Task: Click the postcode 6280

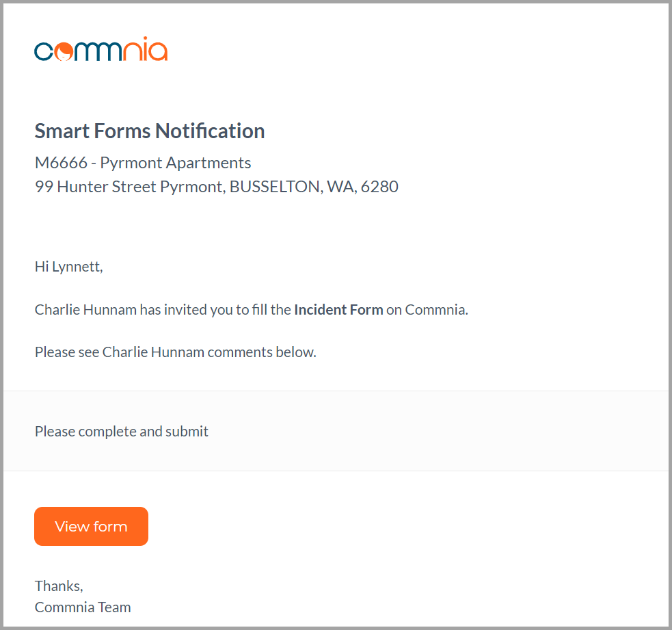Action: [379, 187]
